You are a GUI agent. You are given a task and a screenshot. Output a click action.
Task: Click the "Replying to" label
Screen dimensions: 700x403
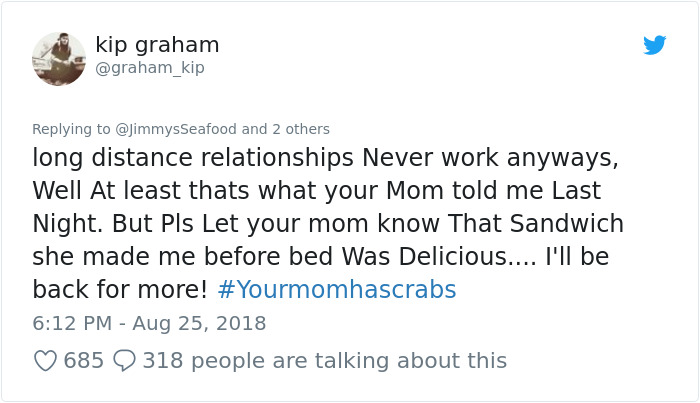pos(70,129)
